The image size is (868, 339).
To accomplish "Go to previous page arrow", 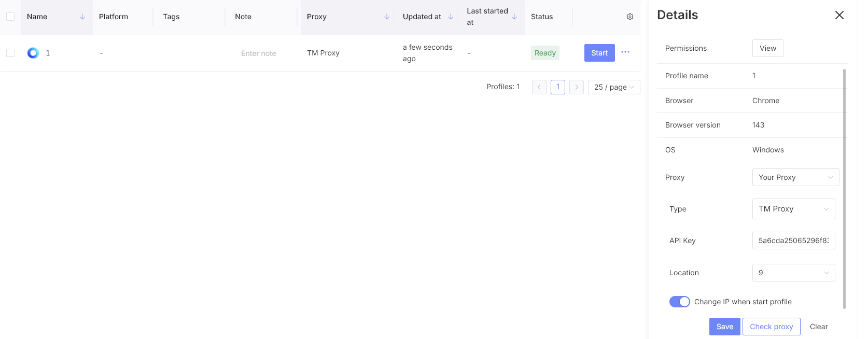I will click(x=539, y=87).
